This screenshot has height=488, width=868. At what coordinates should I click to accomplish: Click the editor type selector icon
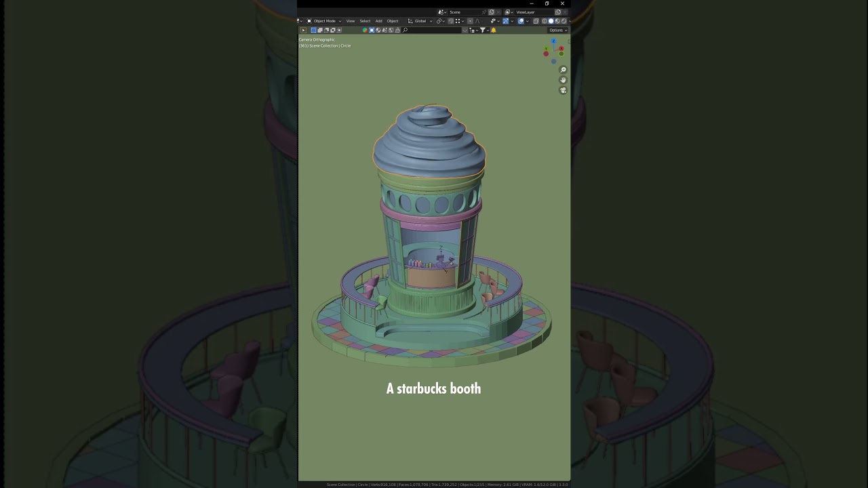click(x=300, y=21)
